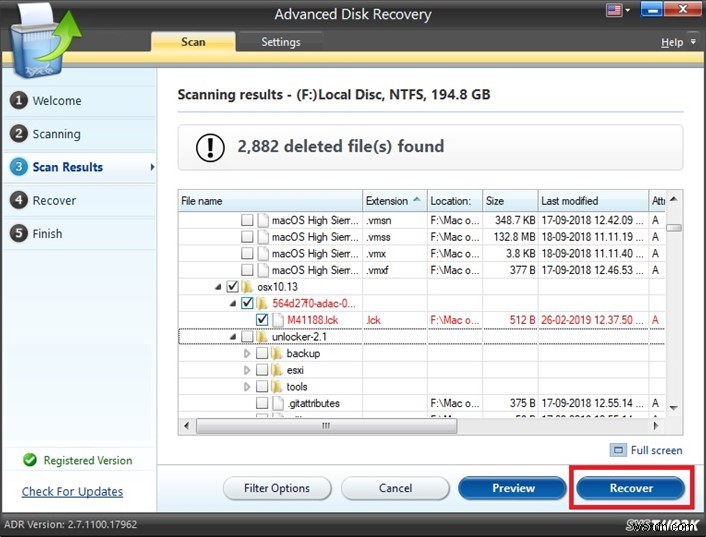Click the tools folder icon
This screenshot has height=537, width=706.
coord(277,386)
